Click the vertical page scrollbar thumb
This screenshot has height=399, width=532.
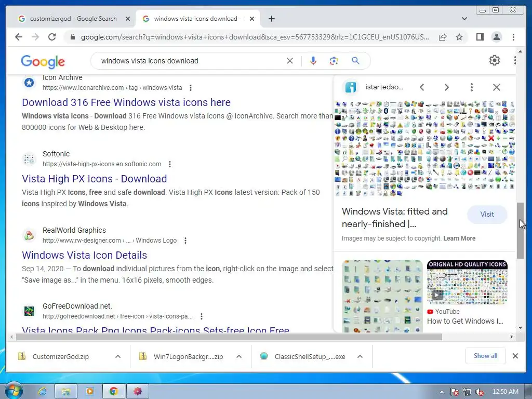click(x=520, y=231)
